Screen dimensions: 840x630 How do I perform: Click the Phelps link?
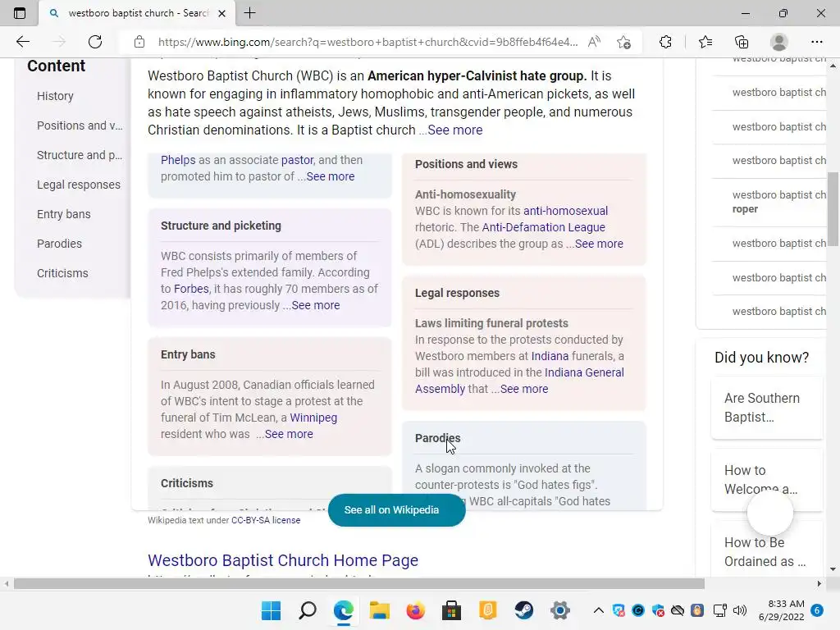click(178, 160)
